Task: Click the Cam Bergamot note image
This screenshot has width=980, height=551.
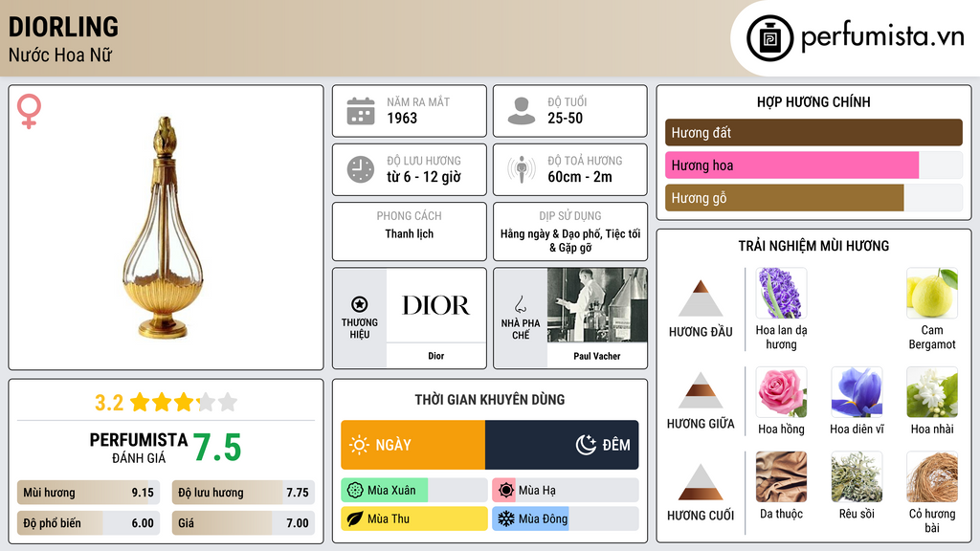Action: pyautogui.click(x=932, y=293)
